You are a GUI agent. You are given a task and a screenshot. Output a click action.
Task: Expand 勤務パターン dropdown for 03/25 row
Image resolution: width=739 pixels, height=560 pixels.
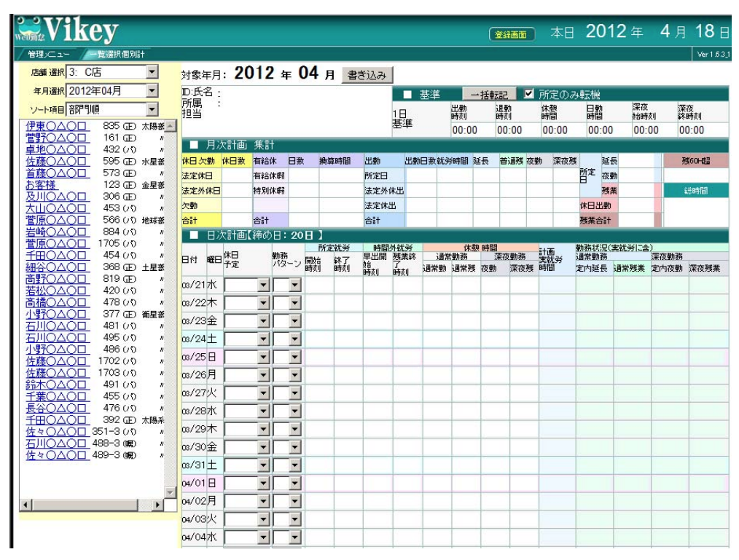[x=295, y=357]
